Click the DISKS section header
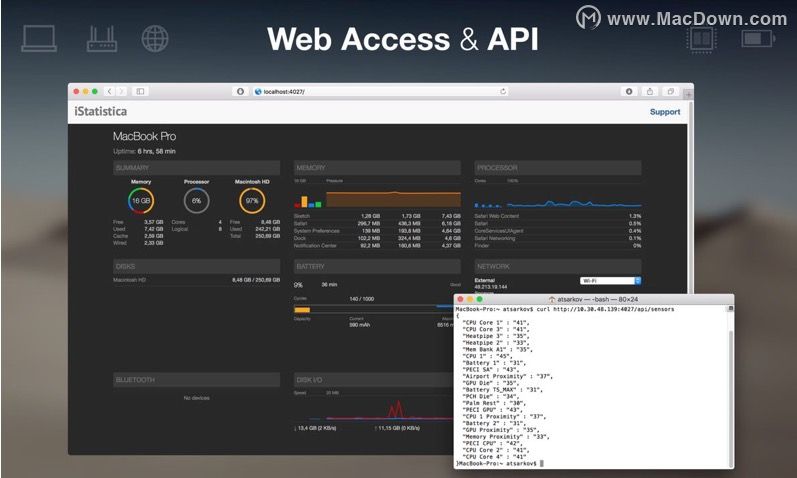The height and width of the screenshot is (478, 797). (197, 266)
